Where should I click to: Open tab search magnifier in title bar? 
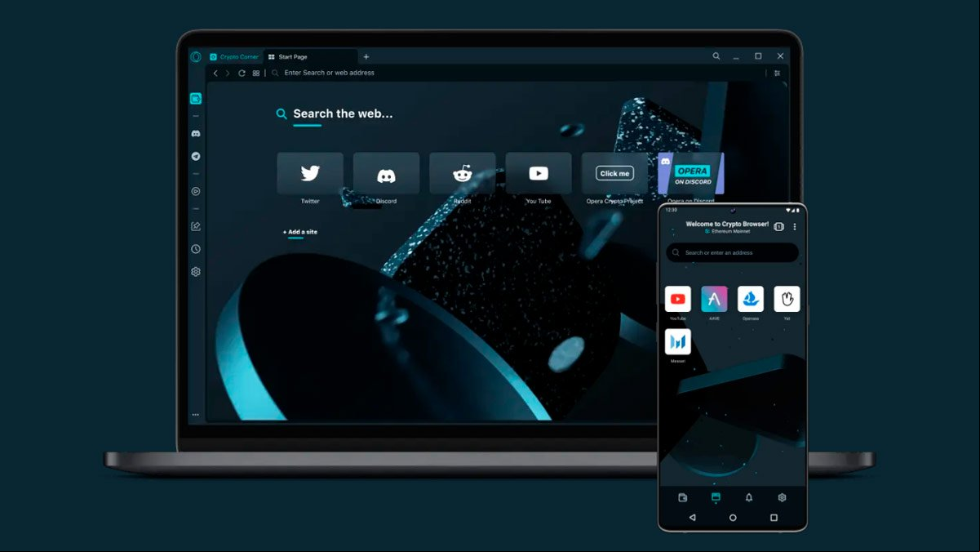716,56
